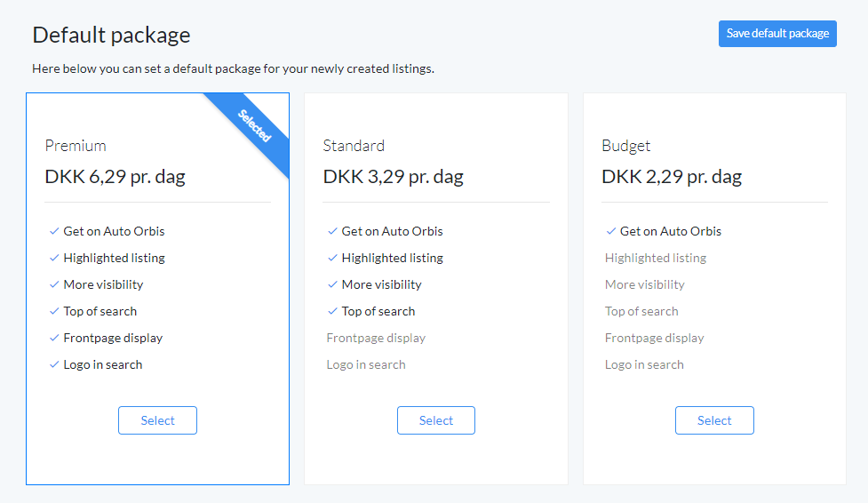
Task: Click checkmark beside Budget Get on Auto Orbis
Action: coord(610,231)
